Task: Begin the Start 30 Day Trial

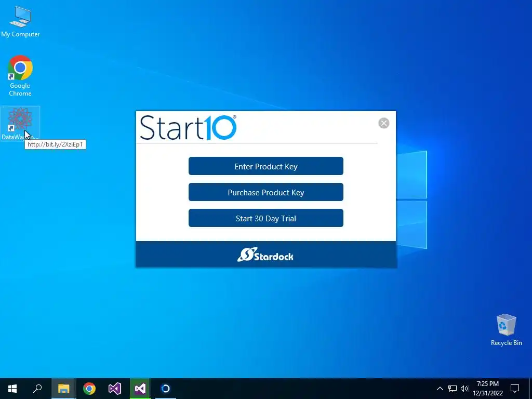Action: pyautogui.click(x=265, y=218)
